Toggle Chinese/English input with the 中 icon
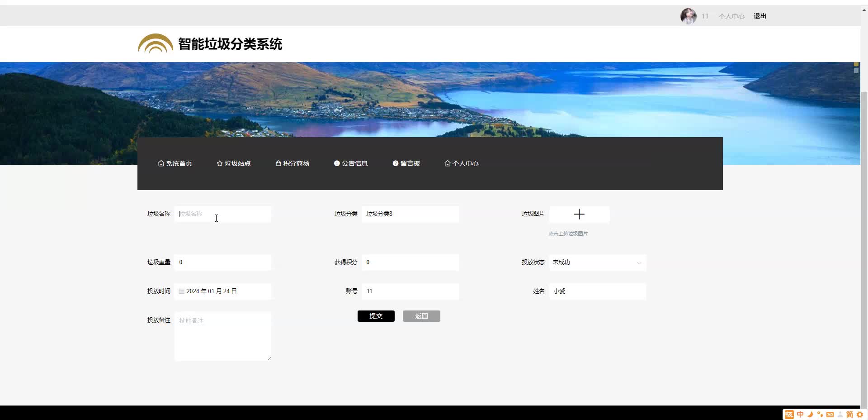The image size is (868, 420). point(799,414)
